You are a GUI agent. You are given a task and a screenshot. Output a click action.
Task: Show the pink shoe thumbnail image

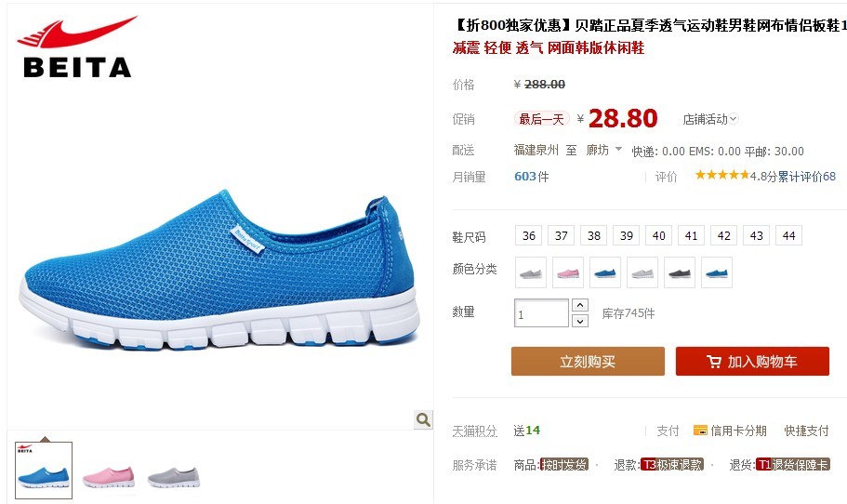pos(109,476)
